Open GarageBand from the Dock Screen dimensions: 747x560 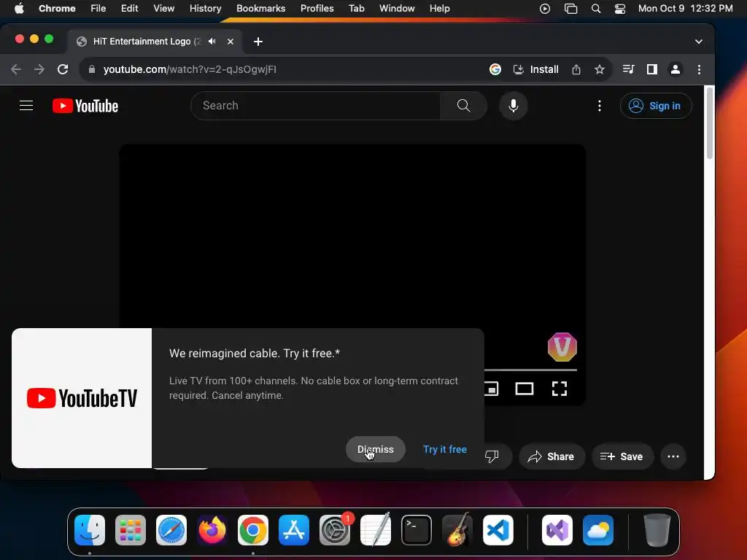[457, 530]
